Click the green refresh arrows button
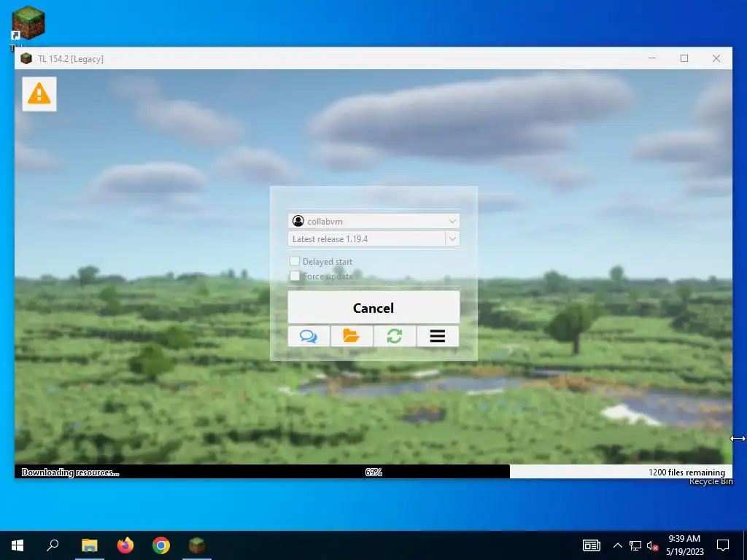The height and width of the screenshot is (560, 747). (395, 336)
